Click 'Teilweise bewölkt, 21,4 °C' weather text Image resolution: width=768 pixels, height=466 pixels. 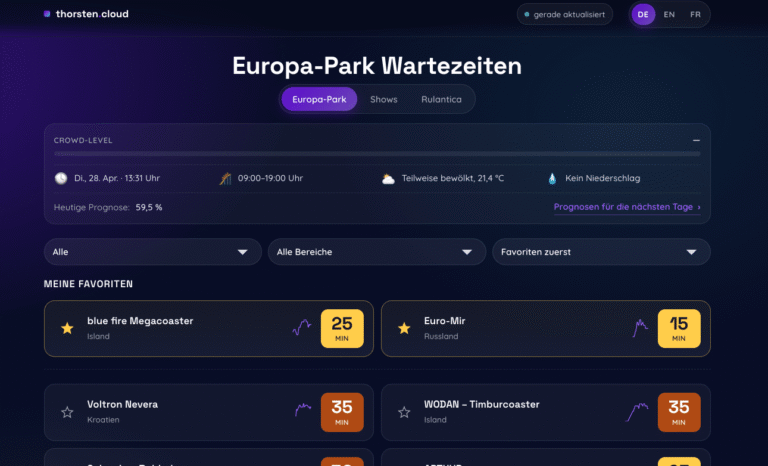[453, 178]
